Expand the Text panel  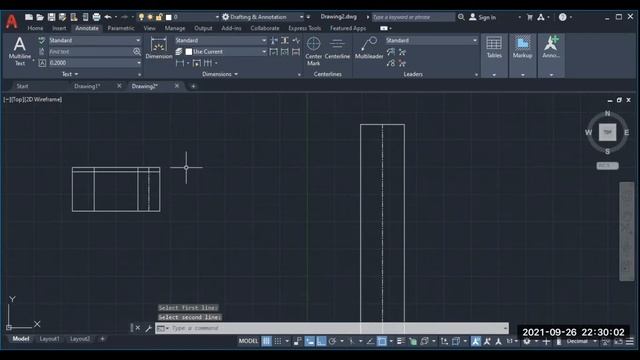70,74
